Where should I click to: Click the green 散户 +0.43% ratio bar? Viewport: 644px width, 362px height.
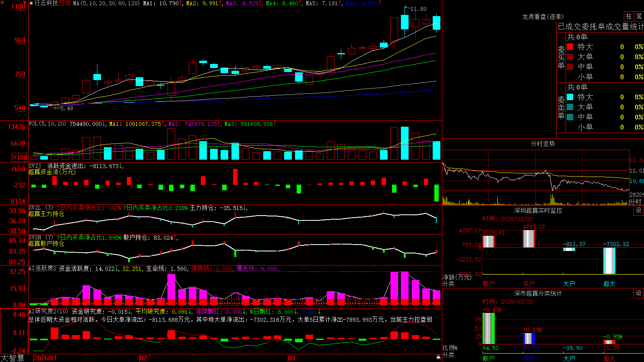(488, 329)
